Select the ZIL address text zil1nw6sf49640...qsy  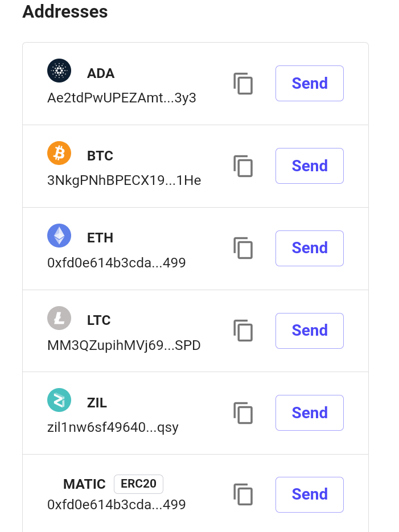[113, 427]
